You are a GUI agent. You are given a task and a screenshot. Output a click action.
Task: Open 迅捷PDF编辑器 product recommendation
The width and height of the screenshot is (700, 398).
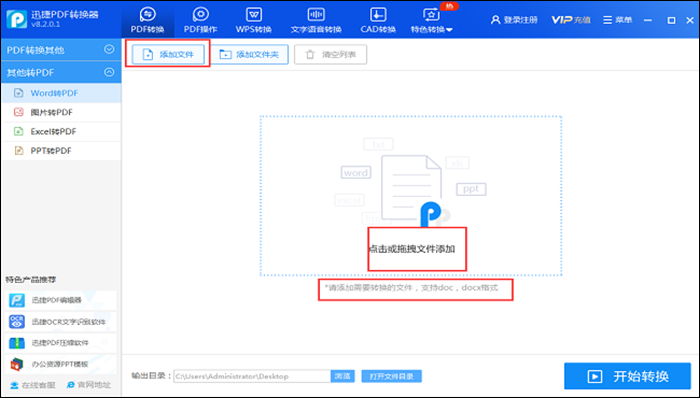tap(61, 300)
